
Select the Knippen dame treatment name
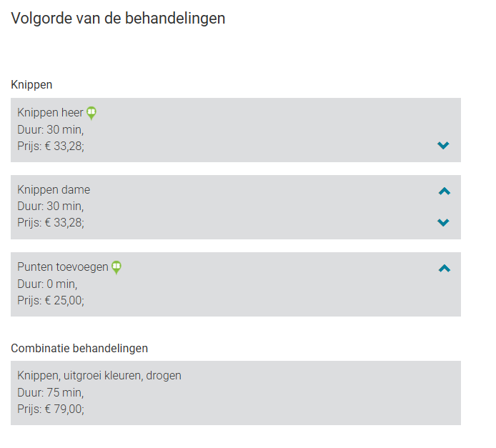pos(54,190)
